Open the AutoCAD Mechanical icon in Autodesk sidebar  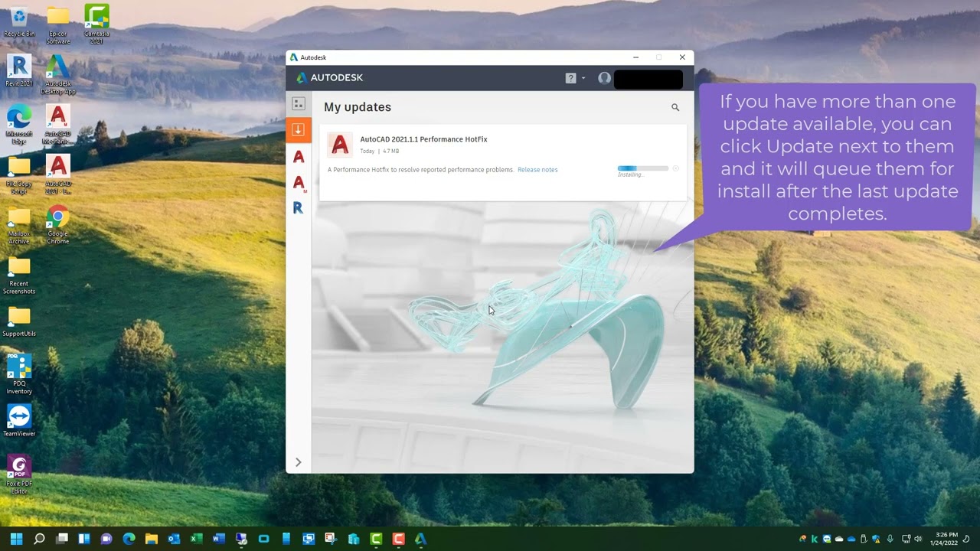pos(299,182)
